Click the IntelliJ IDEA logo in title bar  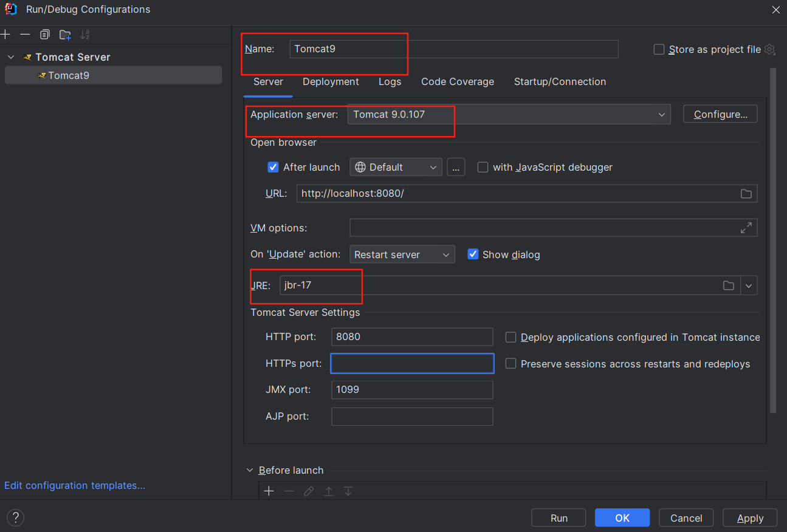(x=11, y=9)
